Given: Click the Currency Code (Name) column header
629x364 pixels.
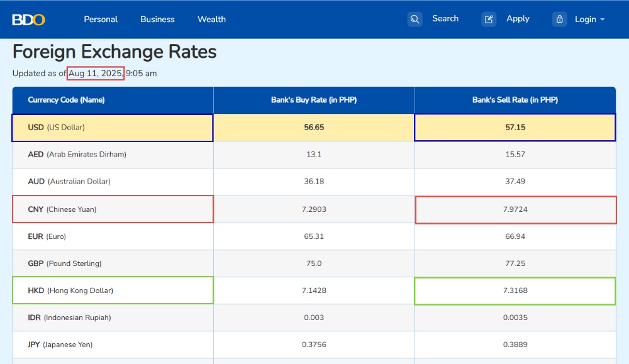Looking at the screenshot, I should 66,100.
